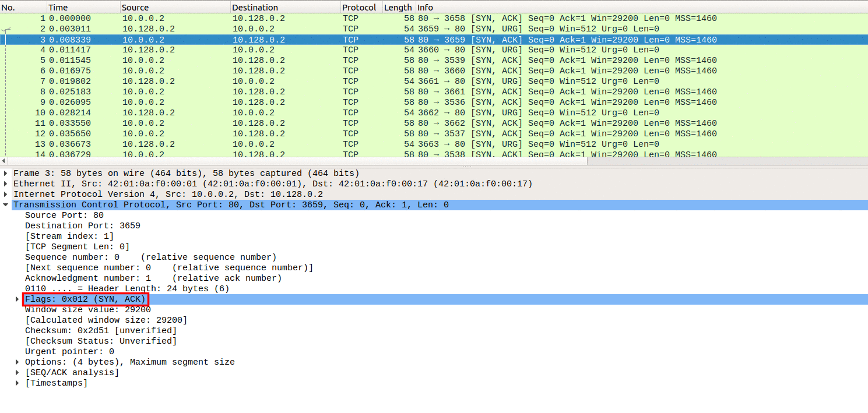Select packet 9 at time 0.026095
868x413 pixels.
[x=434, y=103]
